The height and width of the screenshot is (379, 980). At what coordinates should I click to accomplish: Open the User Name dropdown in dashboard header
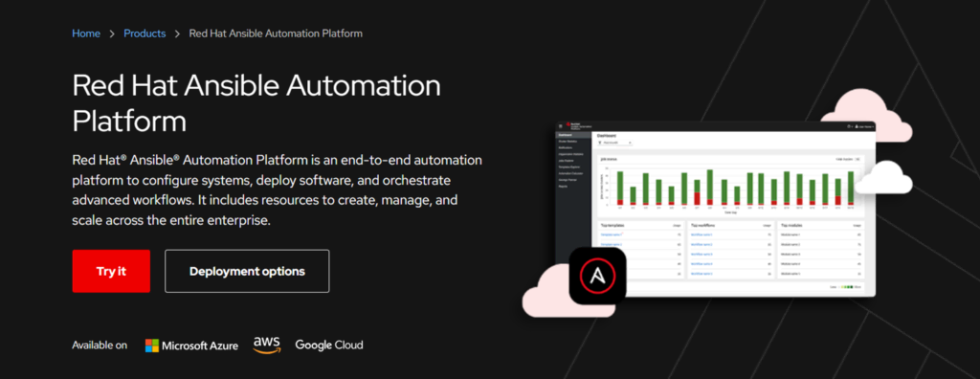coord(864,126)
